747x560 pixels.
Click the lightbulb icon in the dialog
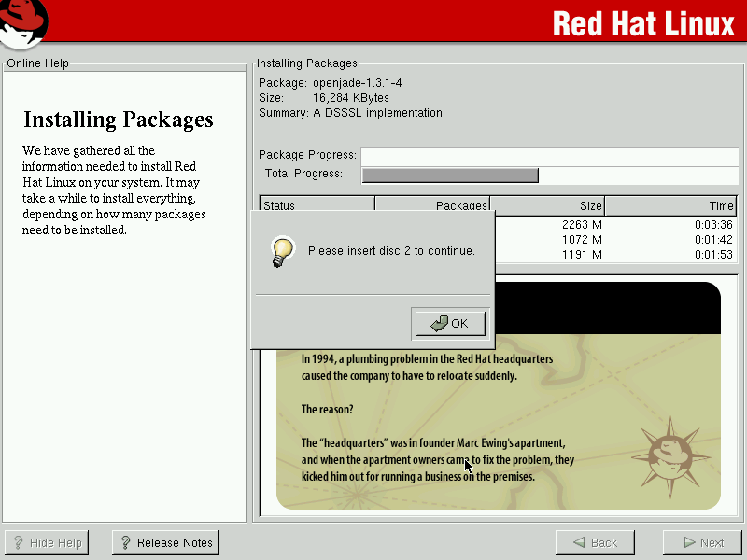(283, 251)
